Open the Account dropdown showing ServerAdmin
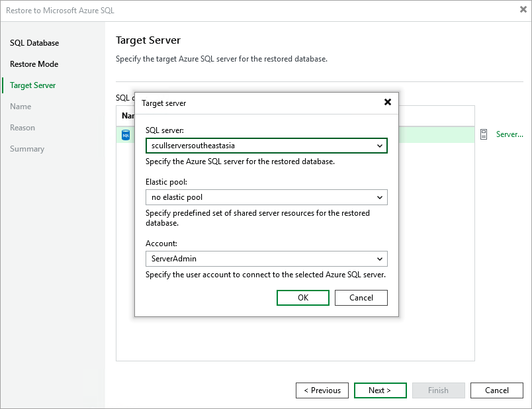Viewport: 532px width, 409px height. point(267,259)
